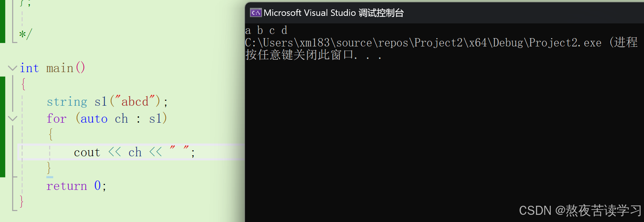
Task: Click the "main" function name
Action: pyautogui.click(x=60, y=68)
